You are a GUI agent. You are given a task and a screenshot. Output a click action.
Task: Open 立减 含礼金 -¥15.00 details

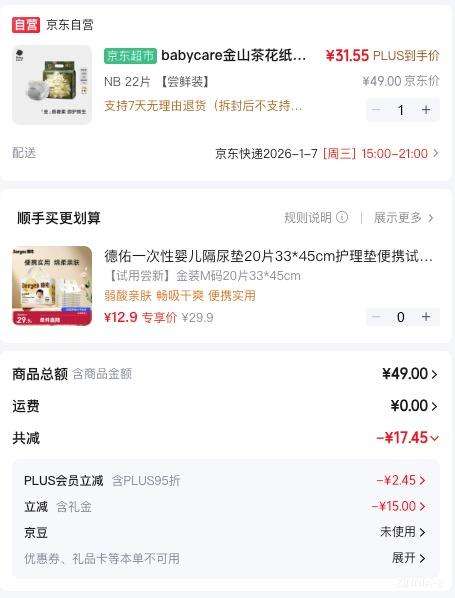point(399,506)
